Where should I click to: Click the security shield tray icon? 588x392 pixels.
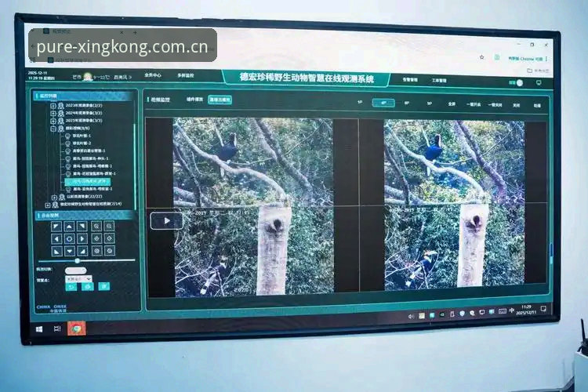(x=462, y=314)
